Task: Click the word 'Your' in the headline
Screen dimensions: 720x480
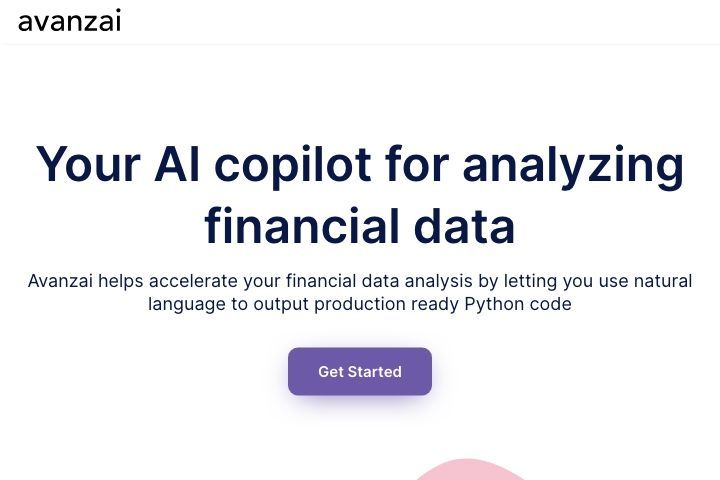Action: (x=88, y=164)
